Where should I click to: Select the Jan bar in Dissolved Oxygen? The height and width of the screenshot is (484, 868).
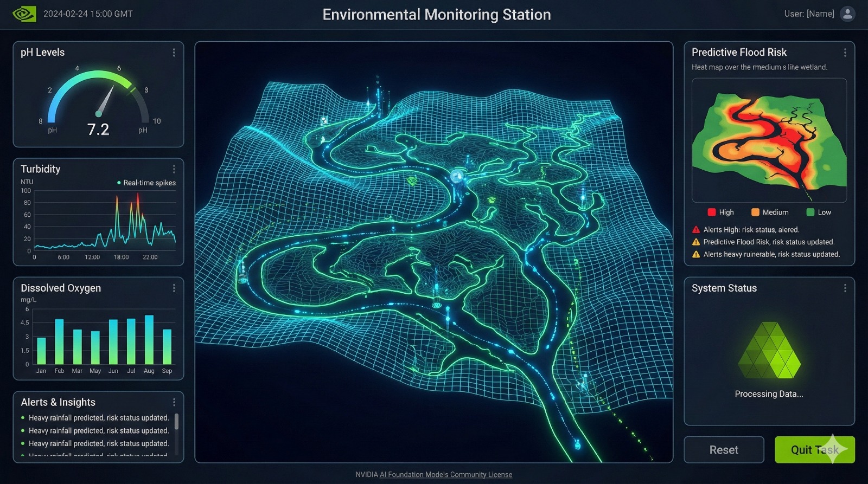click(x=41, y=351)
